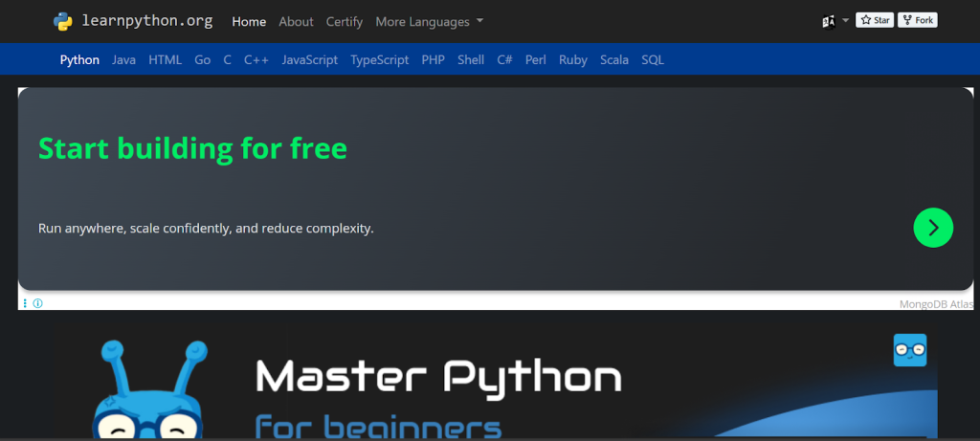
Task: Click the ad info circle icon
Action: 38,303
